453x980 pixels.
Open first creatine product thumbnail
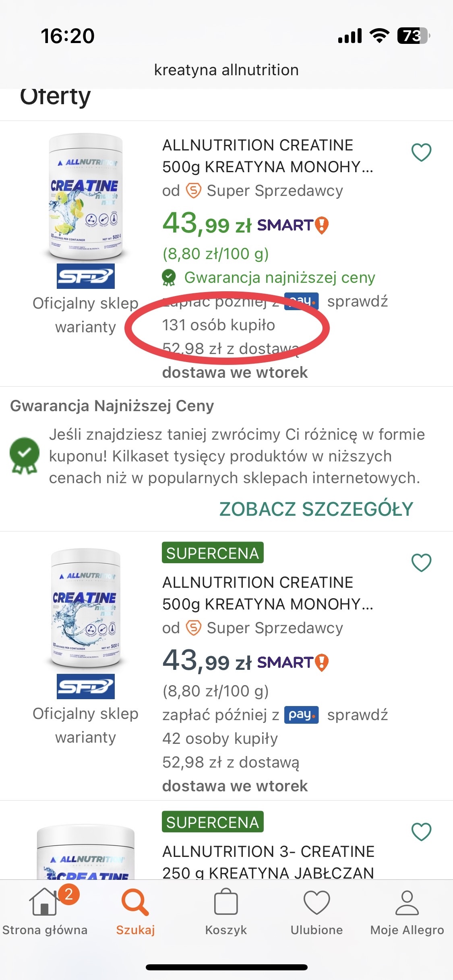pyautogui.click(x=85, y=198)
